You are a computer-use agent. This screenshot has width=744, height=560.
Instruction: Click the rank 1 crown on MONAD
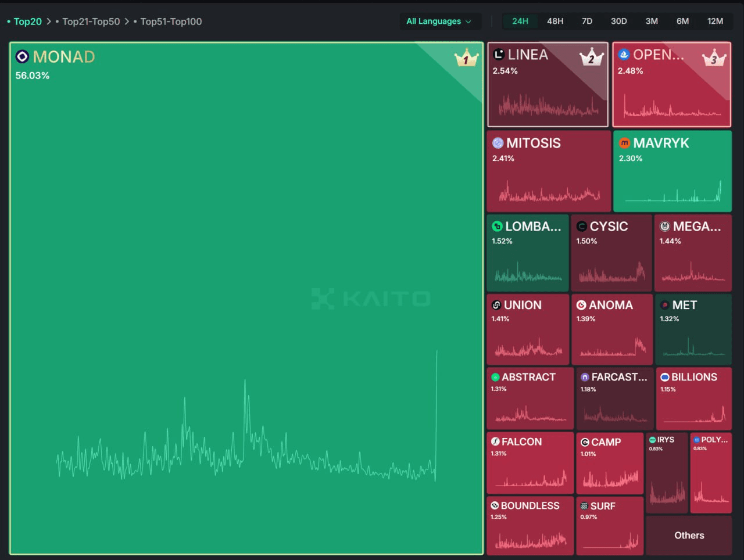(466, 58)
